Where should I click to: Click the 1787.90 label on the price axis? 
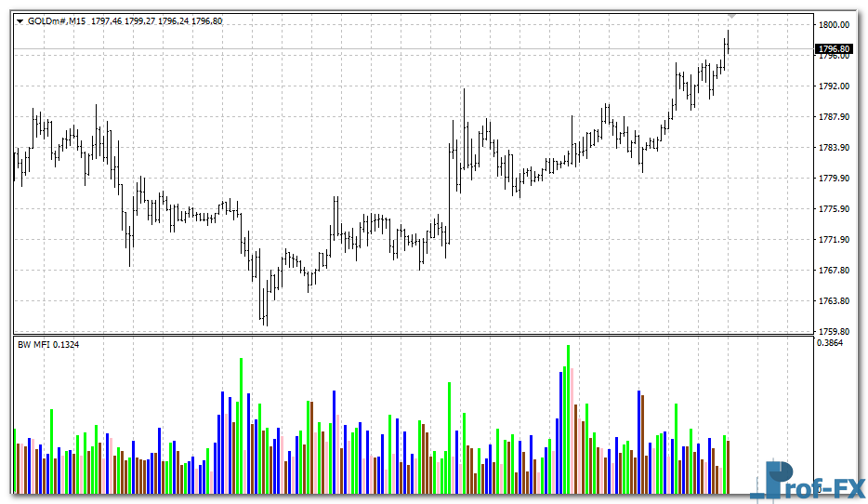point(834,117)
